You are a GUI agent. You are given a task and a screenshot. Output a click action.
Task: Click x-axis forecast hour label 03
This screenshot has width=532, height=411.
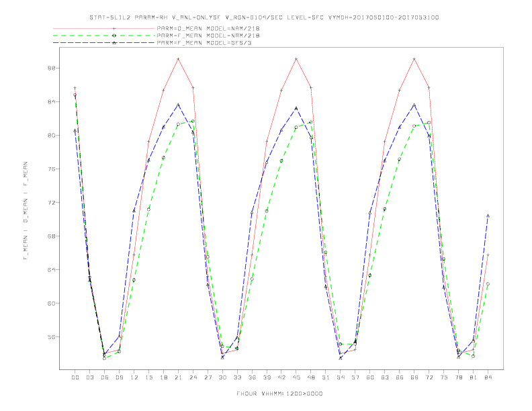pos(90,377)
